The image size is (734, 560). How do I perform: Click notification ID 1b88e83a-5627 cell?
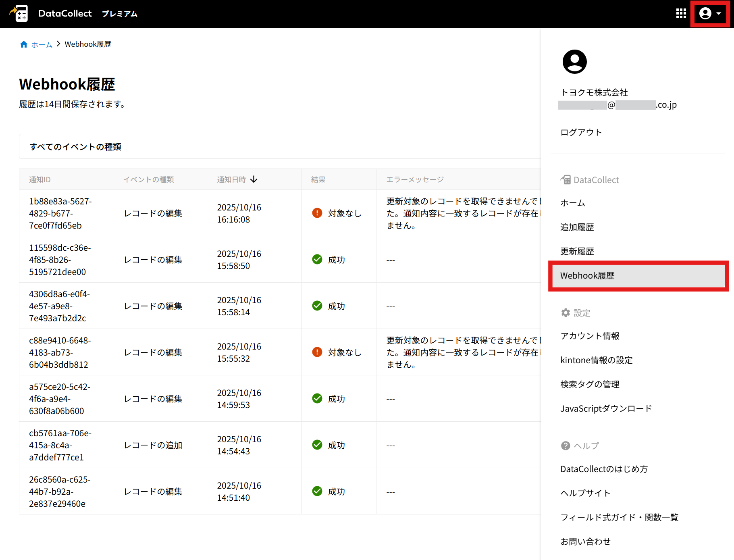(60, 213)
